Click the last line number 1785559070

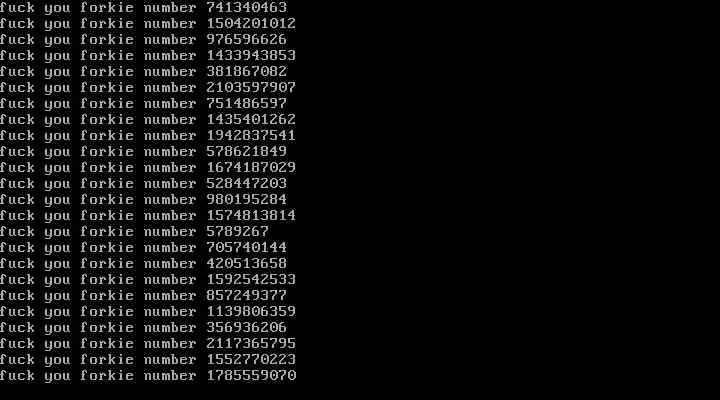click(x=251, y=376)
